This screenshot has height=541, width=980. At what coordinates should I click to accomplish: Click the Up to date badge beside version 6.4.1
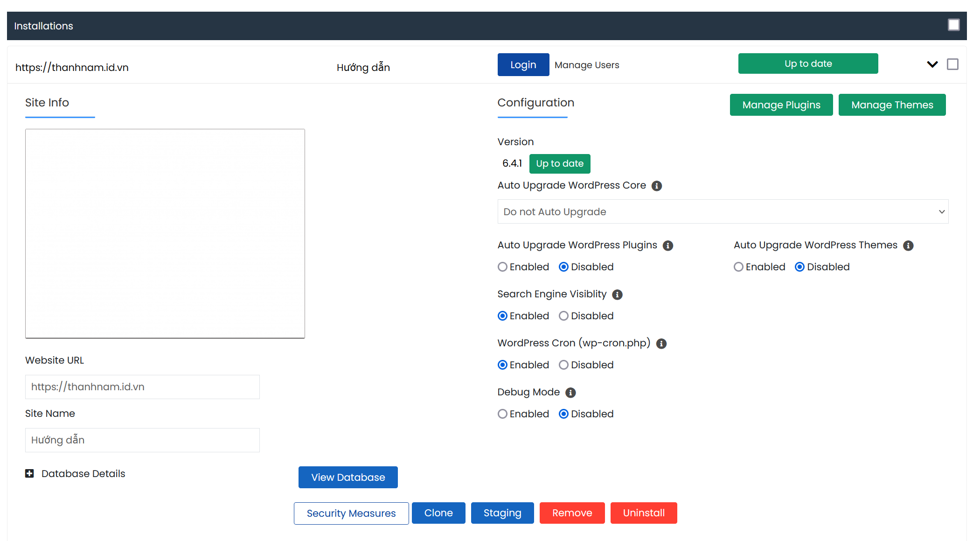click(560, 163)
